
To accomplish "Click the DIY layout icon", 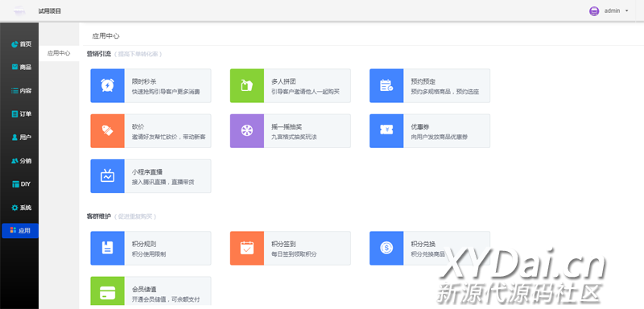I will pos(15,184).
